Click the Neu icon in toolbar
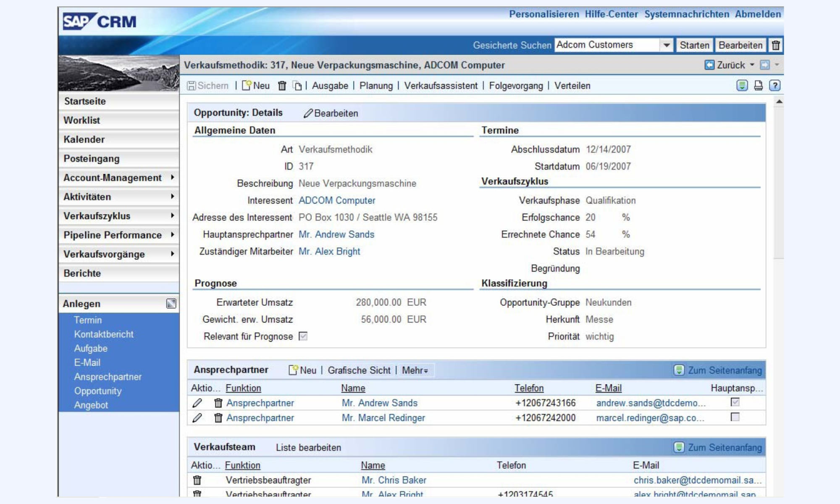 247,85
